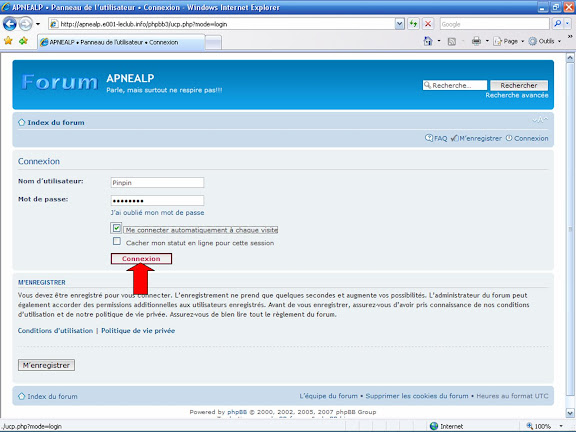Open a new blank tab

point(213,43)
